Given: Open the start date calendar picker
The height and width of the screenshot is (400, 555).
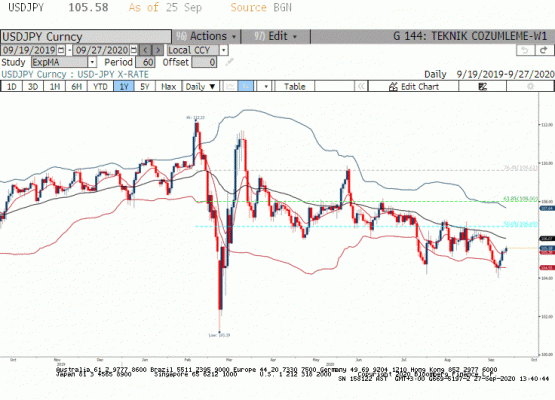Looking at the screenshot, I should click(x=61, y=50).
